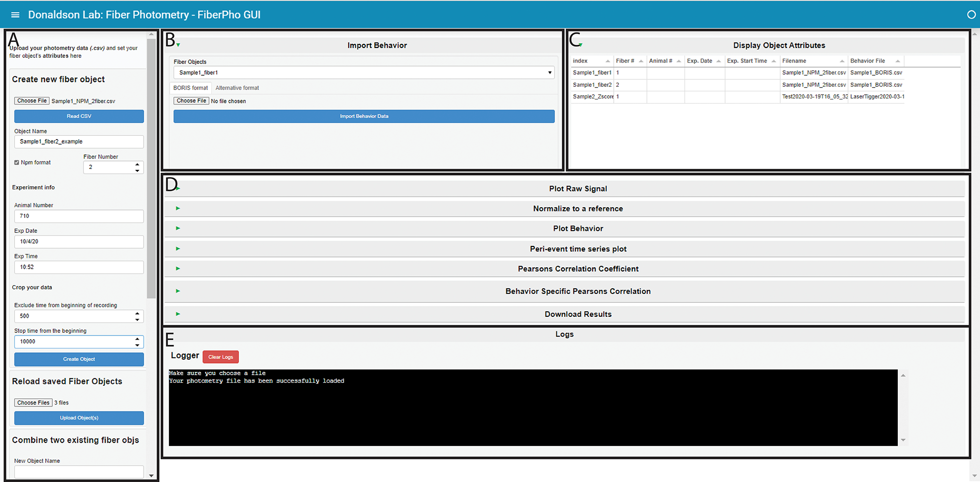Expand Behavior Specific Pearsons Correlation section
Viewport: 980px width, 482px height.
tap(564, 291)
